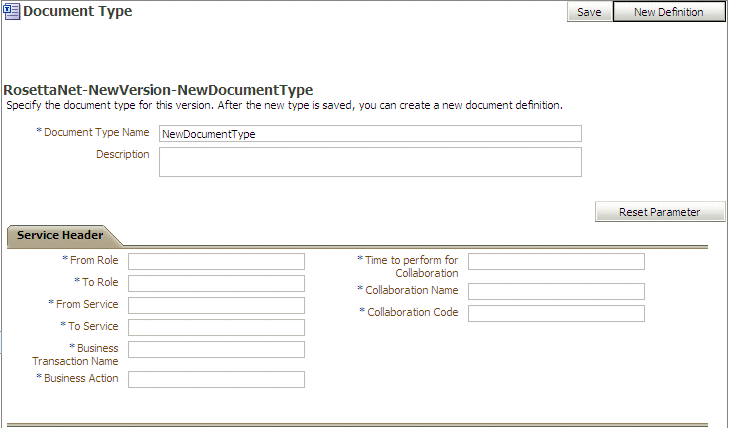Click the Collaboration Name input field
The image size is (729, 428).
(556, 291)
